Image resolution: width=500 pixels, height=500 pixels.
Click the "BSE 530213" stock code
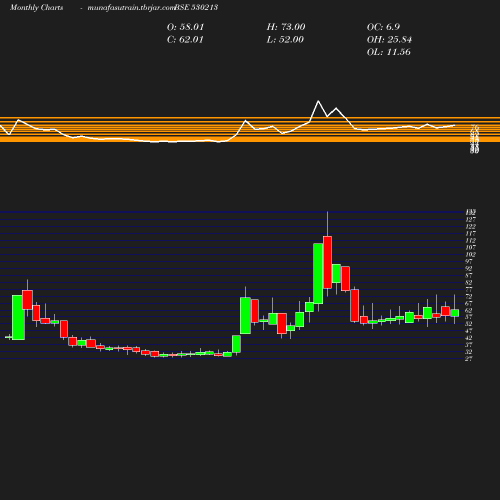coord(196,7)
